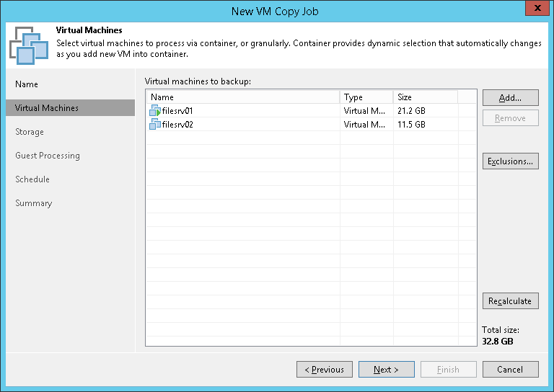Sort the list by Name column
Image resolution: width=554 pixels, height=392 pixels.
coord(242,97)
